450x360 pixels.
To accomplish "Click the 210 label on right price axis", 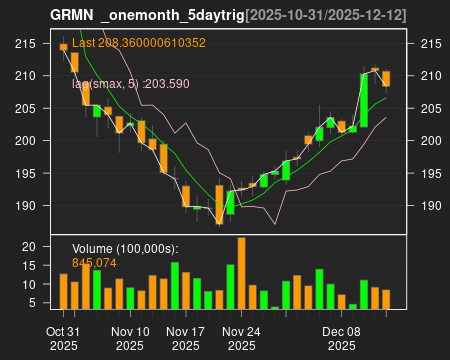I will [431, 76].
